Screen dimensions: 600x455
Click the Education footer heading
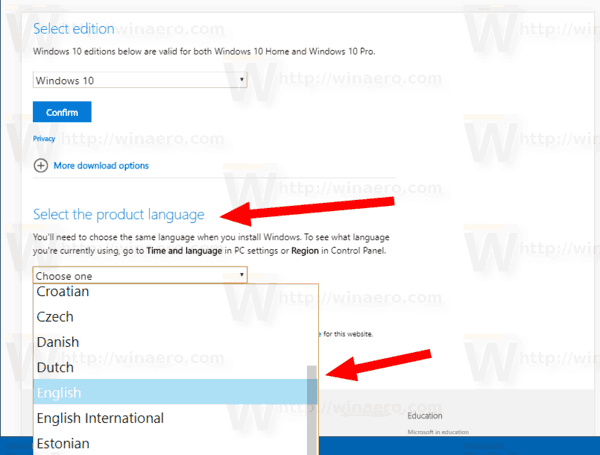click(x=425, y=416)
